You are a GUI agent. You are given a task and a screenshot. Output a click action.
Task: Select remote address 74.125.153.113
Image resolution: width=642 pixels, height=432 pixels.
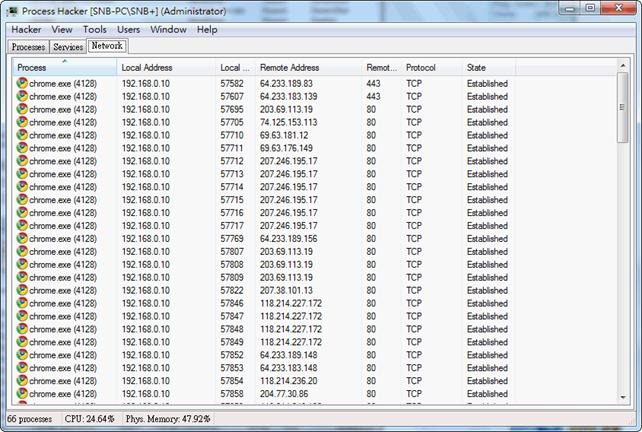(x=288, y=122)
